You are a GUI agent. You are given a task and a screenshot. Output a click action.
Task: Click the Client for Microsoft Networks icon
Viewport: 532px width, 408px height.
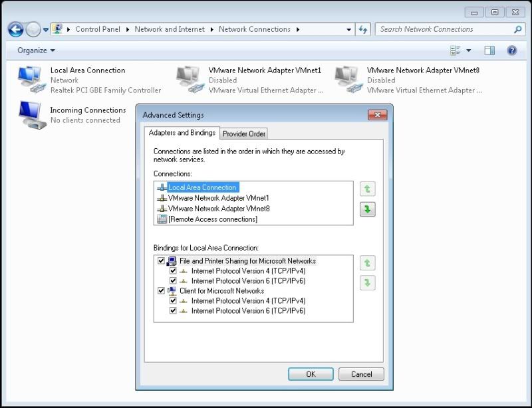point(172,290)
